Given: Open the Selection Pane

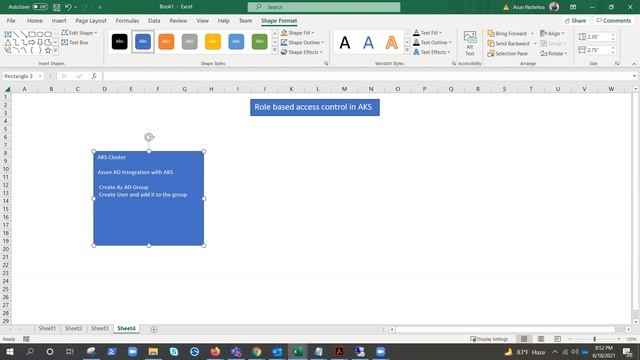Looking at the screenshot, I should [x=508, y=53].
